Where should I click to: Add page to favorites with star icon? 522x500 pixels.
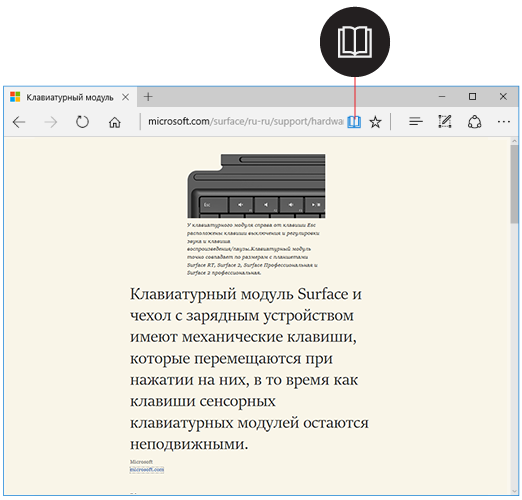[x=375, y=122]
